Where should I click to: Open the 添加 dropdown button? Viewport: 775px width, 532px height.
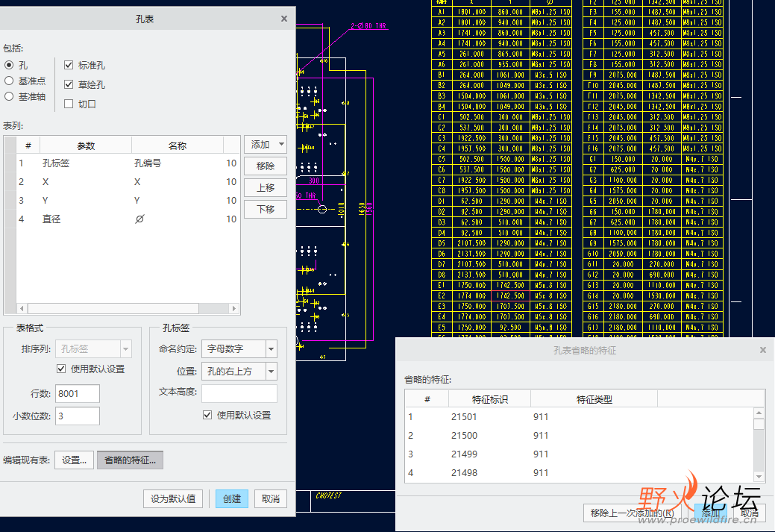(x=266, y=144)
